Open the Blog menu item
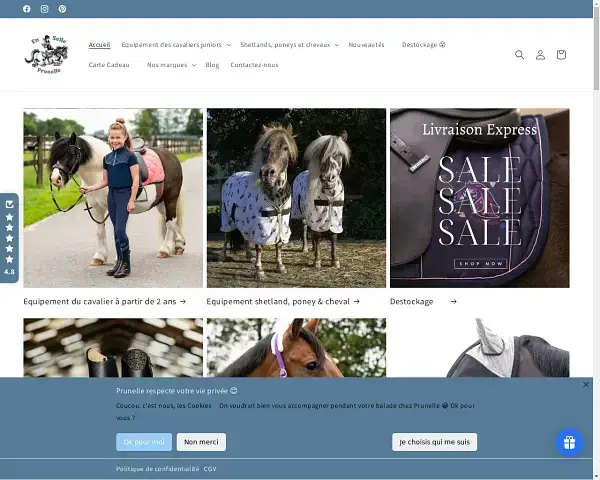Viewport: 600px width, 480px height. [x=212, y=65]
